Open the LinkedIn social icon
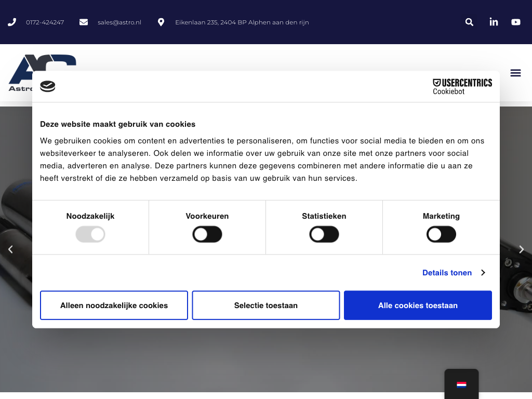Image resolution: width=532 pixels, height=399 pixels. click(494, 22)
